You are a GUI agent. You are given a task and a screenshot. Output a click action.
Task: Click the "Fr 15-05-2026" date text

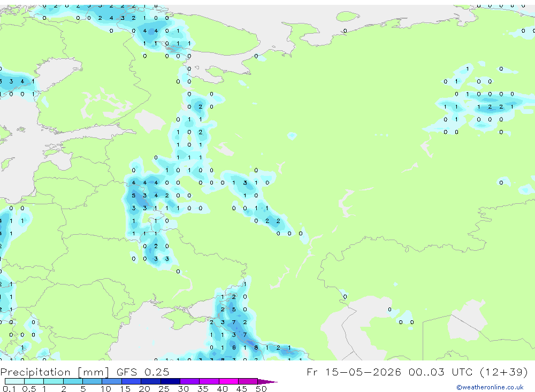tap(354, 372)
